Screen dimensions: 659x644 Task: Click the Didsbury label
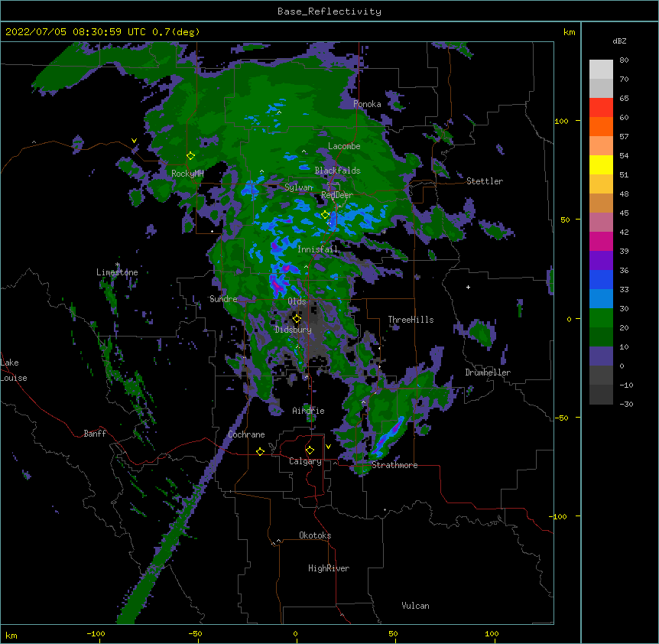pyautogui.click(x=294, y=330)
